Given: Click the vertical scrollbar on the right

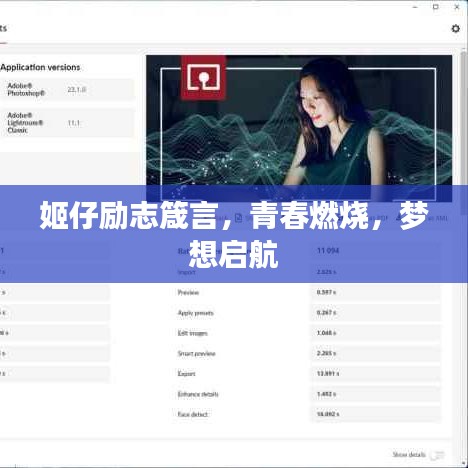Looking at the screenshot, I should pos(463,132).
